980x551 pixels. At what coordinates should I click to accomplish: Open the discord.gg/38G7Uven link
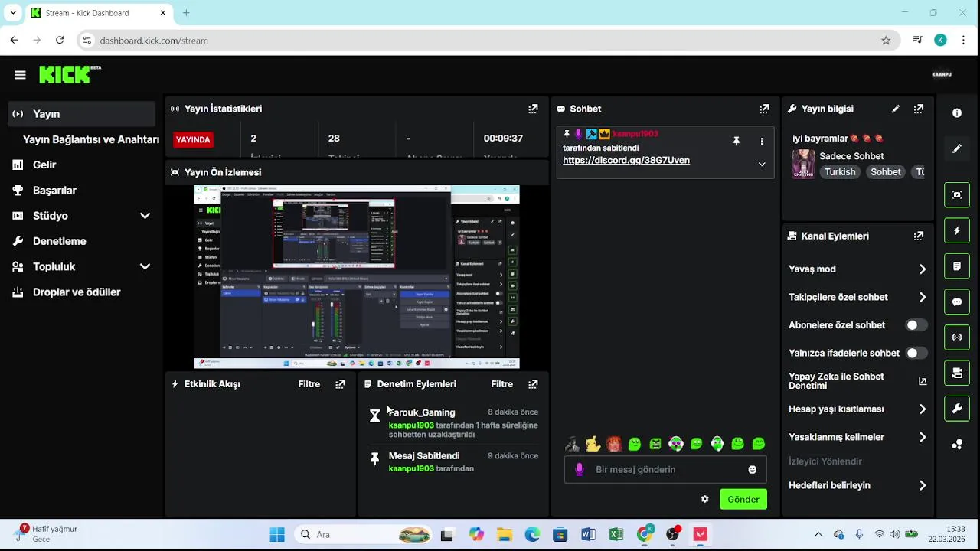pyautogui.click(x=626, y=160)
